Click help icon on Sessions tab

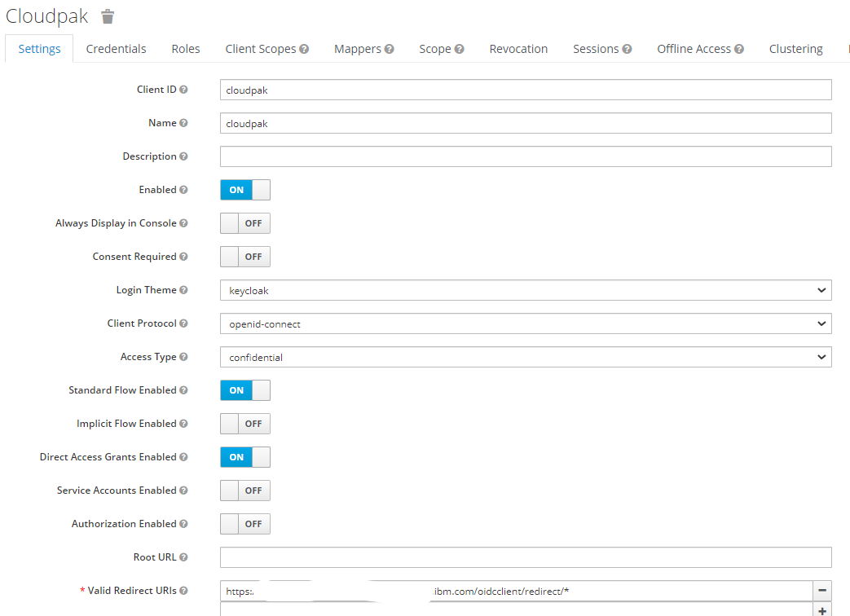coord(628,49)
